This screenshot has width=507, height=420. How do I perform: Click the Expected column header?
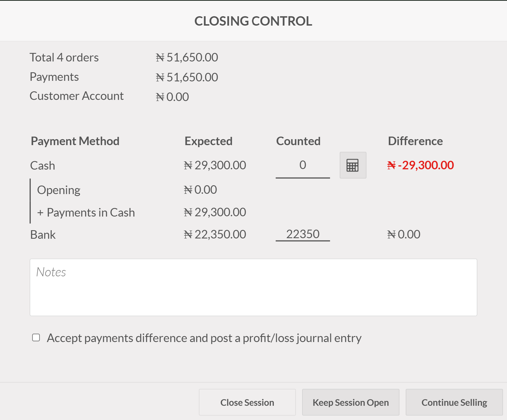click(x=209, y=141)
